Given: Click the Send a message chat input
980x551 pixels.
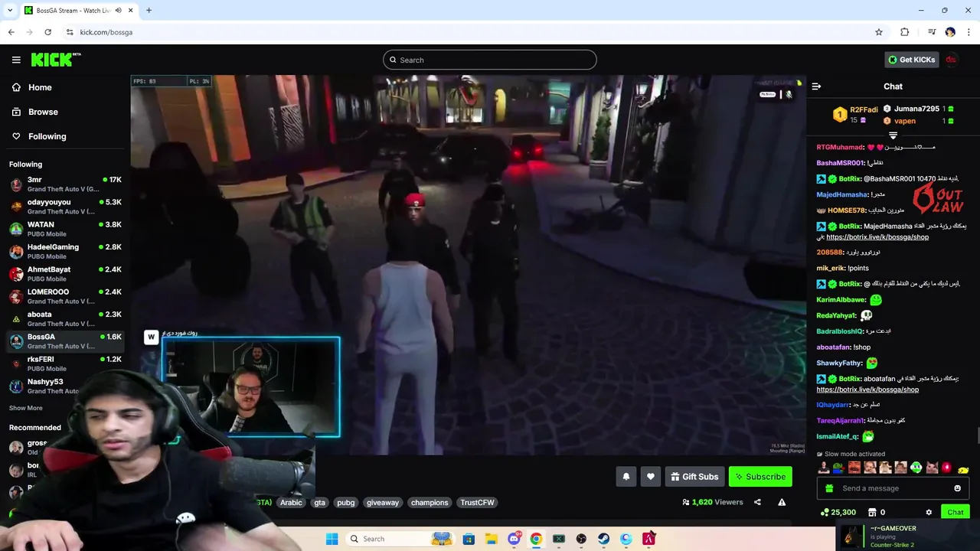Looking at the screenshot, I should click(893, 488).
